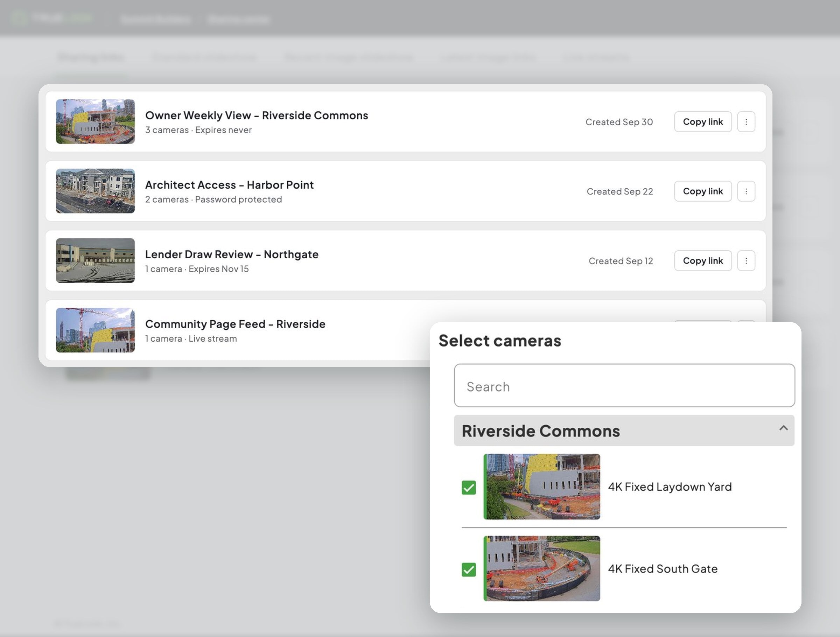Copy link for Owner Weekly View – Riverside Commons
840x637 pixels.
click(702, 121)
